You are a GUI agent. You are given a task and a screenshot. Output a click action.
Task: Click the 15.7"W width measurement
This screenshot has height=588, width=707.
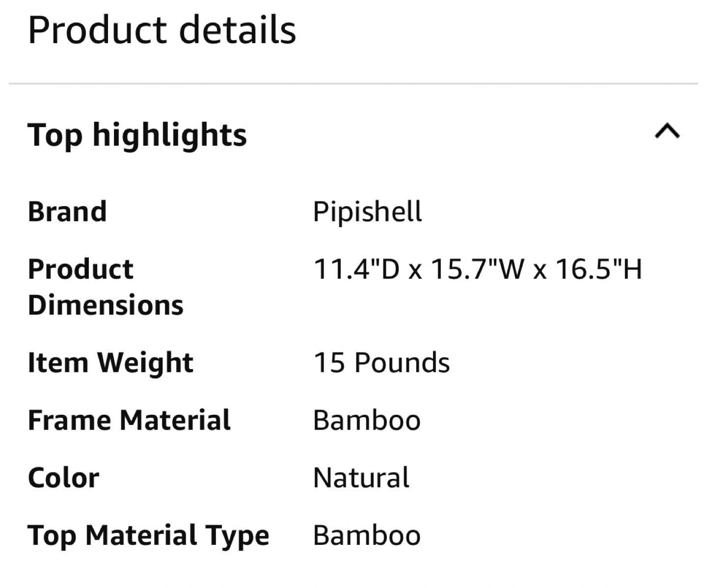tap(478, 269)
